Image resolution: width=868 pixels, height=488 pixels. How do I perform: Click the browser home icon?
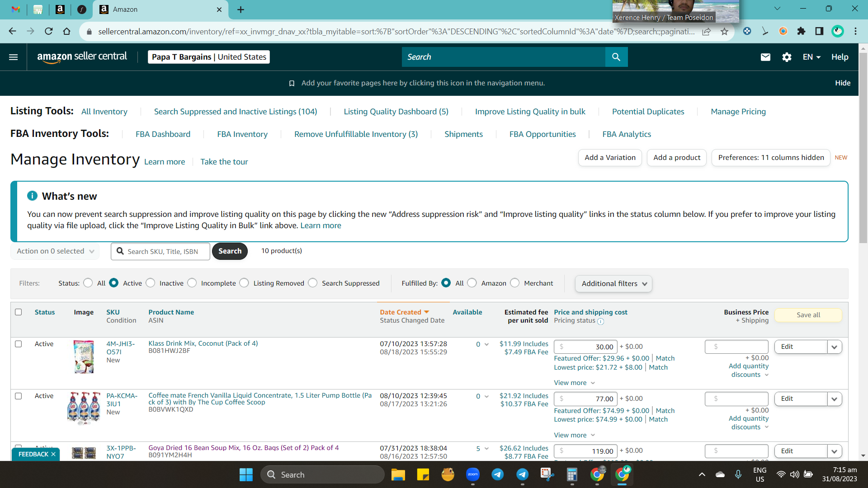pyautogui.click(x=66, y=31)
